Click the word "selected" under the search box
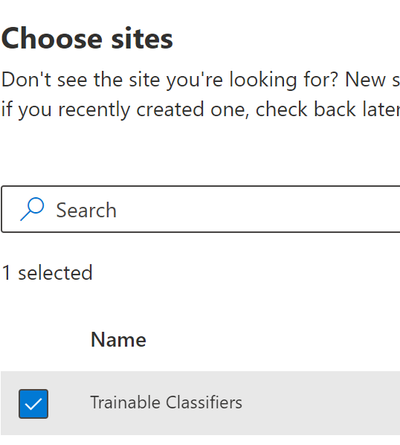The height and width of the screenshot is (445, 400). tap(55, 273)
